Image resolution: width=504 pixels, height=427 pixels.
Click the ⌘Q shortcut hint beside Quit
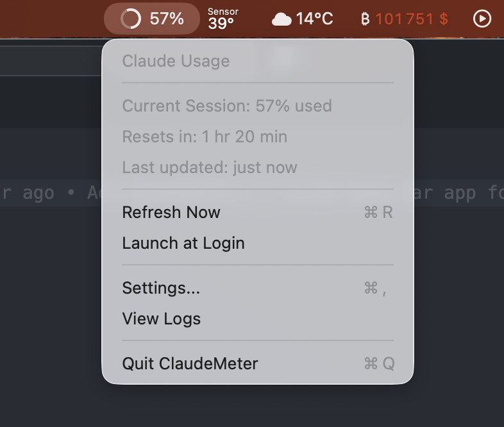click(x=378, y=364)
